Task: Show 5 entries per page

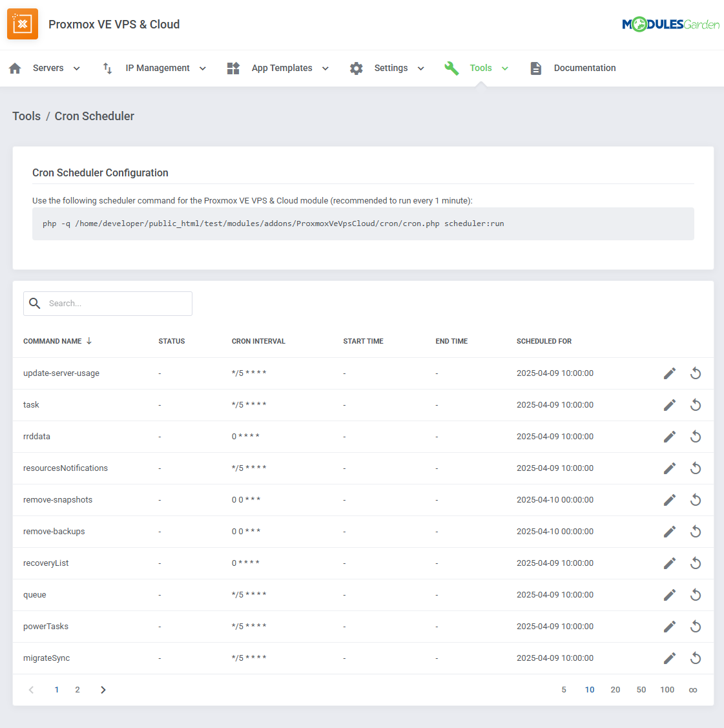Action: [564, 690]
